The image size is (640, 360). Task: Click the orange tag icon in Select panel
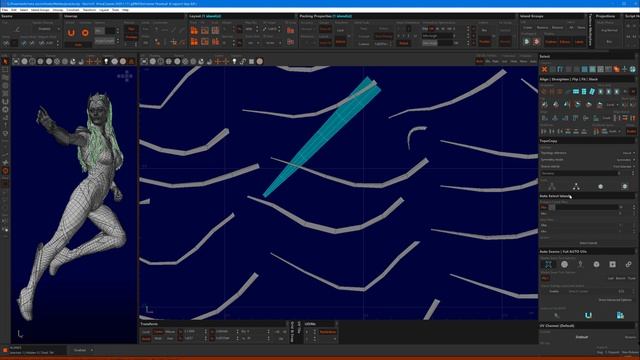pyautogui.click(x=616, y=69)
